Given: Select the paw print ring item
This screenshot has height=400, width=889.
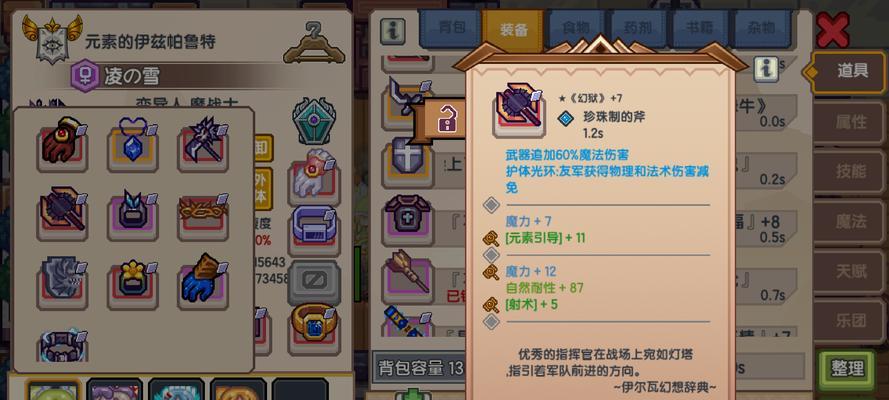Looking at the screenshot, I should pyautogui.click(x=133, y=283).
